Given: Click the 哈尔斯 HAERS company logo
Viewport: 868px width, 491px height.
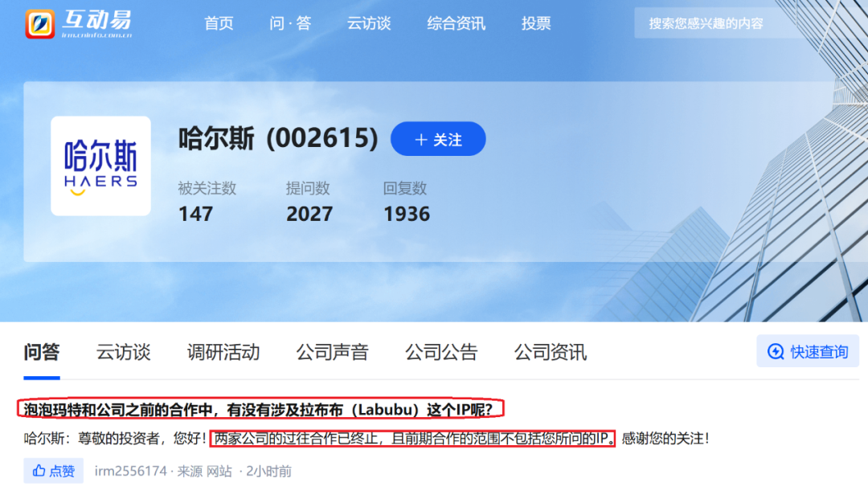Looking at the screenshot, I should coord(100,166).
